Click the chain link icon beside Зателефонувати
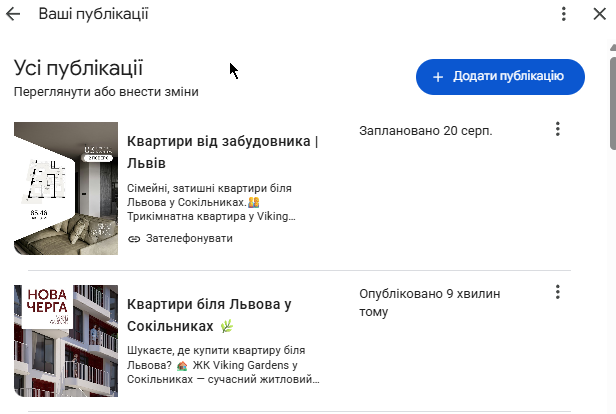 pos(134,239)
